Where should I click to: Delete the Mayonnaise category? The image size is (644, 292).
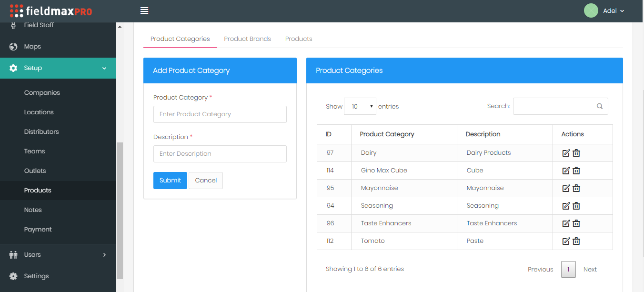point(576,188)
